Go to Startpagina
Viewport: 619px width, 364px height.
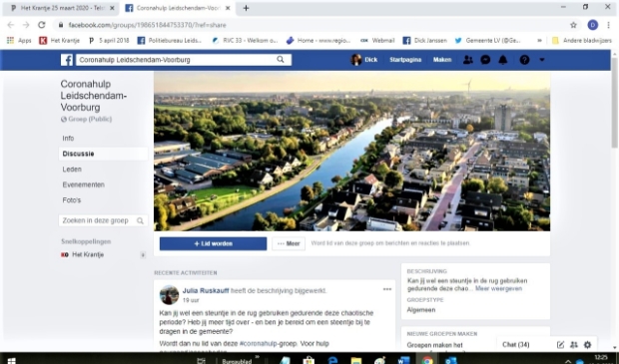405,60
